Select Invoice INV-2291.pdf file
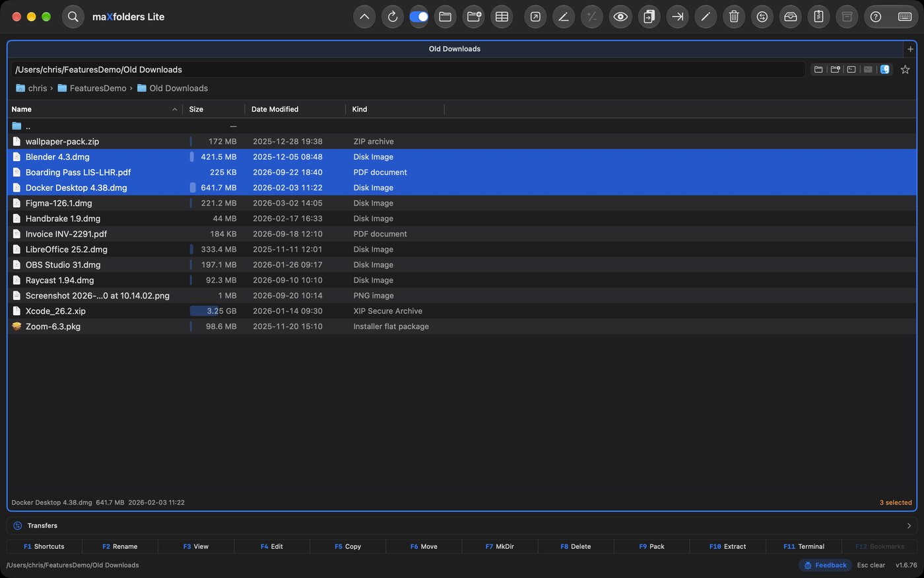 pos(462,234)
